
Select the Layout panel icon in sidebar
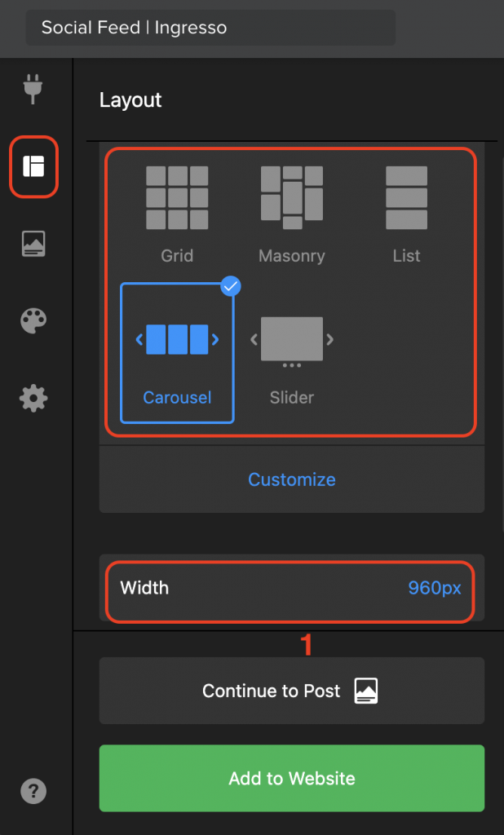pyautogui.click(x=33, y=166)
